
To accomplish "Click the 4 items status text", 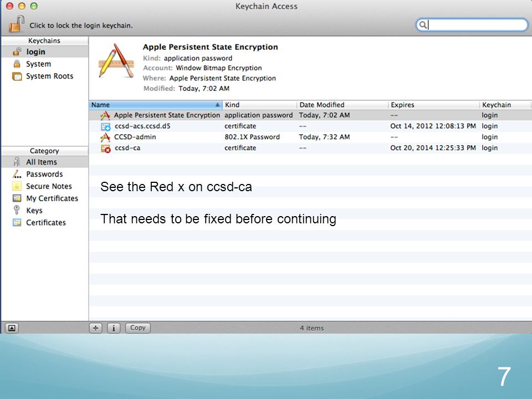I will 311,328.
